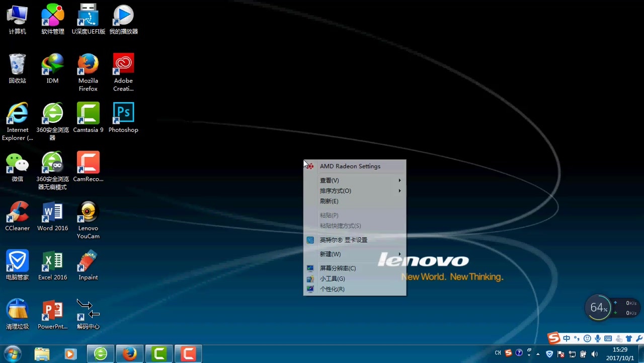Select the 回收站 recycle bin icon
Screen dimensions: 644x363
pos(17,69)
